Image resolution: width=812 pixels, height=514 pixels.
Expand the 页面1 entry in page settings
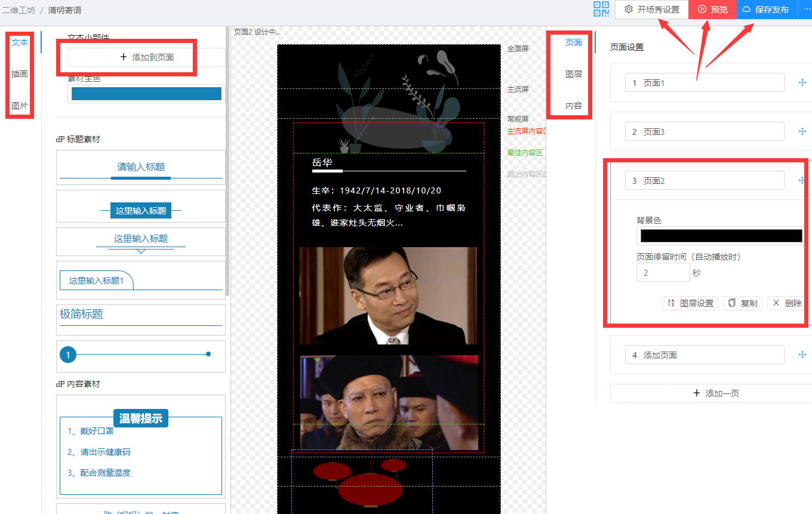[705, 83]
